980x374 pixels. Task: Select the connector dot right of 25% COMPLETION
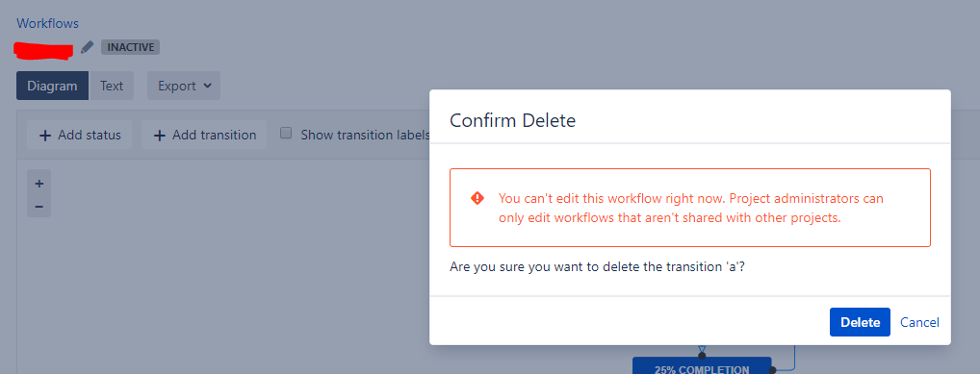[x=772, y=369]
